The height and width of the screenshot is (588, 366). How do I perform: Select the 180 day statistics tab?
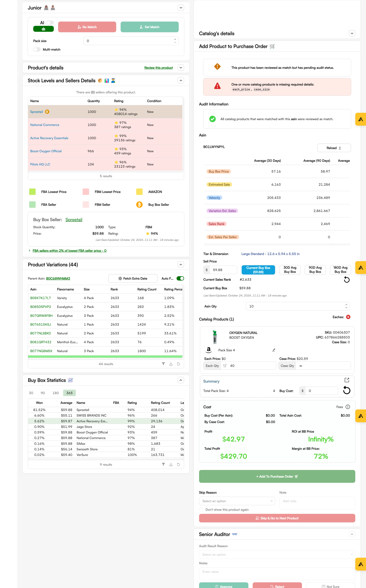coord(56,393)
